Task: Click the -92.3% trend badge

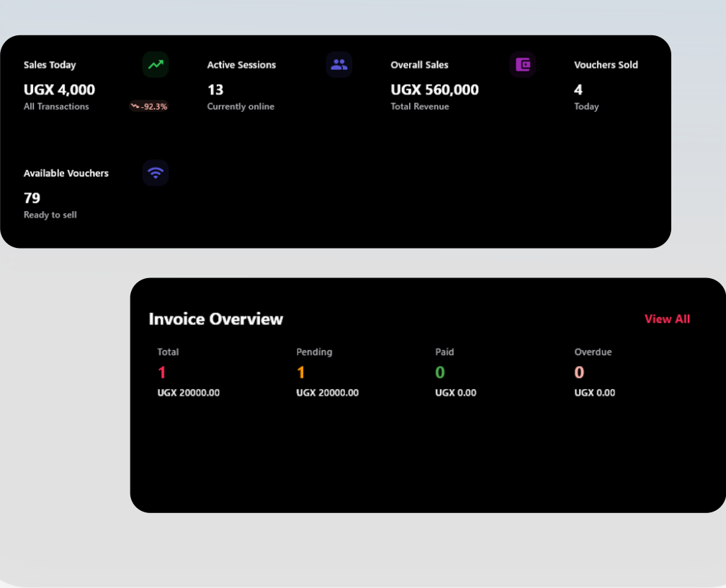Action: coord(148,106)
